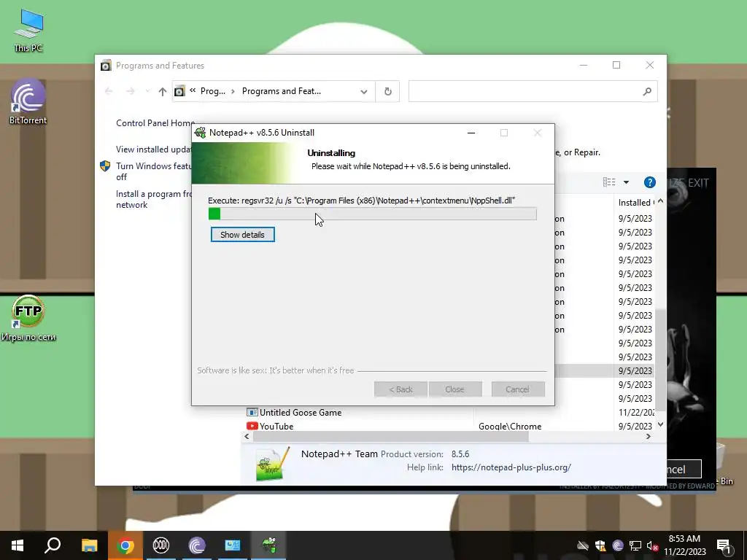Open the BitTorrent desktop shortcut
The width and height of the screenshot is (747, 560).
28,101
